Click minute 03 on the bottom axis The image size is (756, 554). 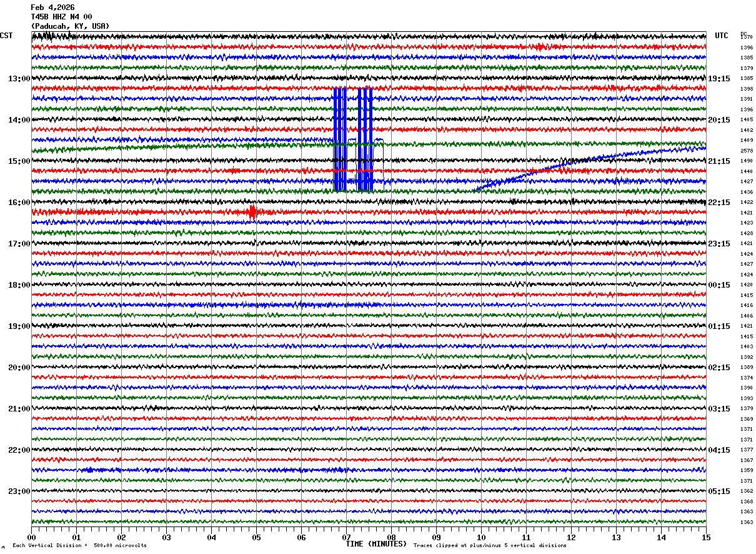[166, 537]
